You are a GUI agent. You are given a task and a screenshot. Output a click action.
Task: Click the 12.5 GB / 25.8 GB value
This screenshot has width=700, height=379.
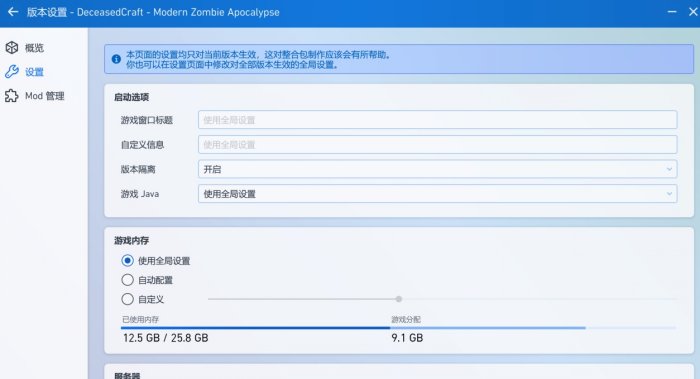(166, 338)
